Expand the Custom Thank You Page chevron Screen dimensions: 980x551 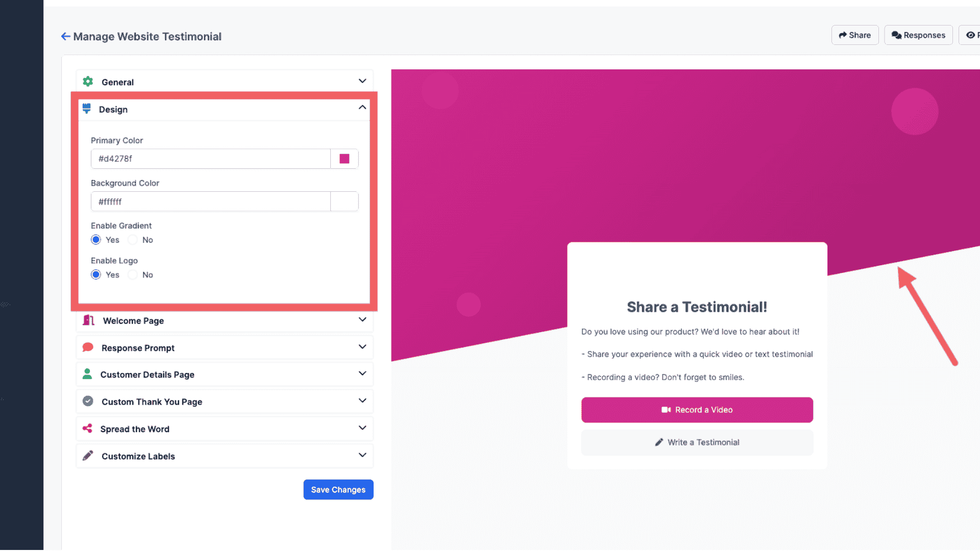pyautogui.click(x=362, y=400)
